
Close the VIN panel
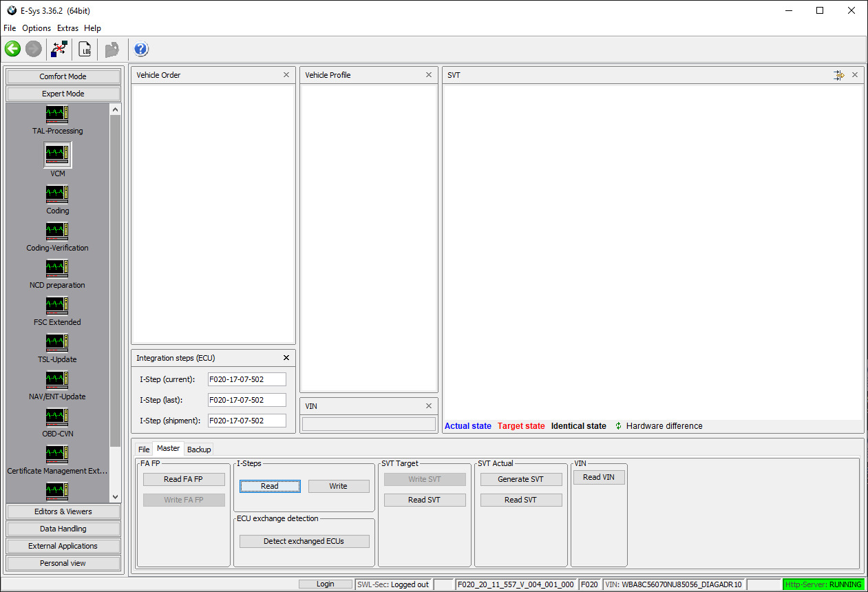[429, 406]
